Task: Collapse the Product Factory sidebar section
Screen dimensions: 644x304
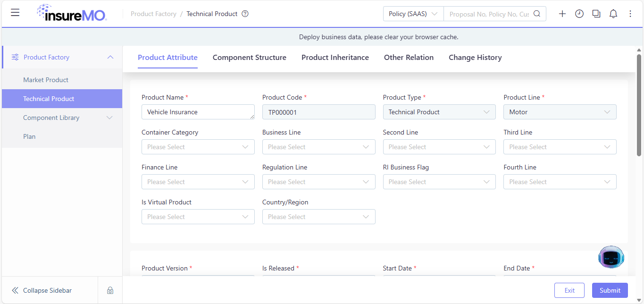Action: coord(110,57)
